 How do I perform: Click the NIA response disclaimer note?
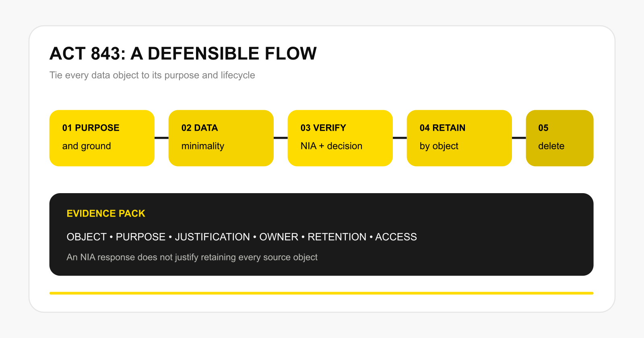[192, 257]
